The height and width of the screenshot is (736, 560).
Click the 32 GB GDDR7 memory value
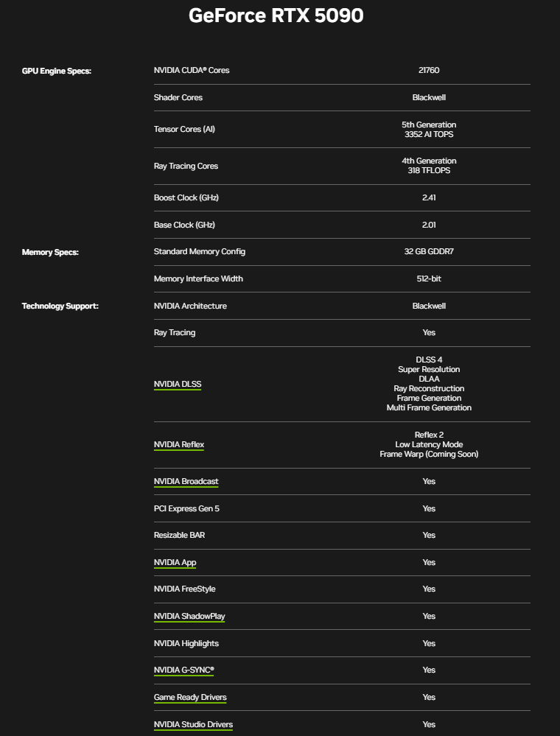429,251
